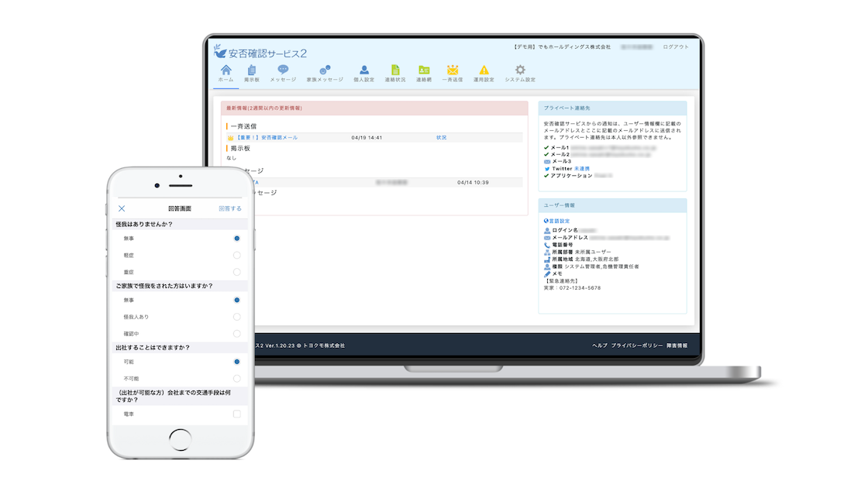This screenshot has height=488, width=868.
Task: Click the メール1 contact entry
Action: coord(600,148)
